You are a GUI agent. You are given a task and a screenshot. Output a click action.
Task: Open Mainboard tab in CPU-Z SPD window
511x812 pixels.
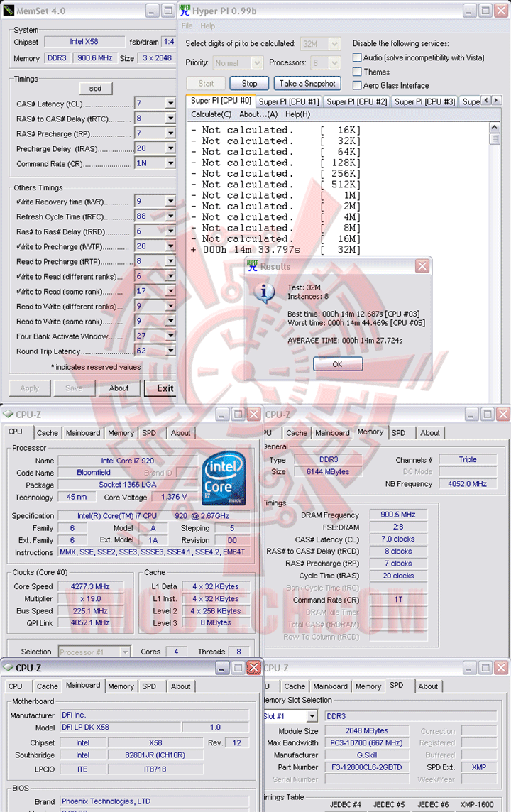[x=330, y=686]
